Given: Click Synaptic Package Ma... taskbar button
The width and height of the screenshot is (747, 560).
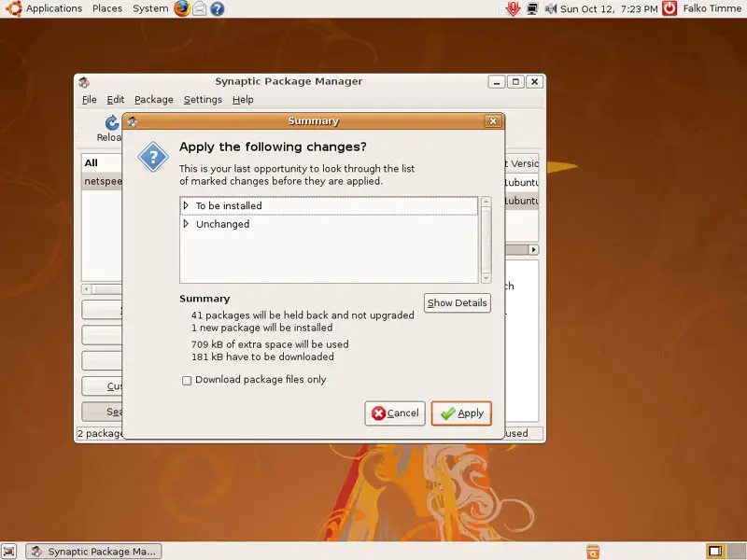Looking at the screenshot, I should click(94, 552).
